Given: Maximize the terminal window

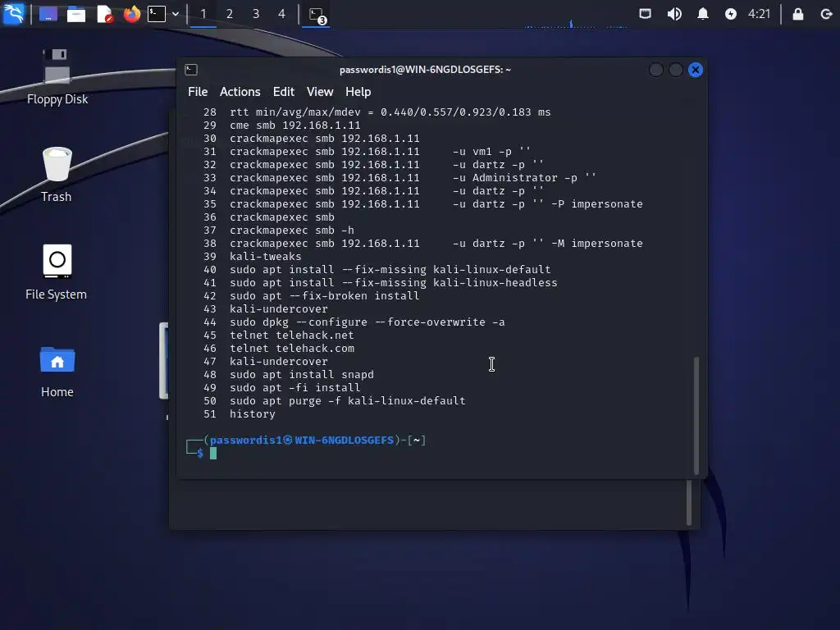Looking at the screenshot, I should click(x=676, y=70).
